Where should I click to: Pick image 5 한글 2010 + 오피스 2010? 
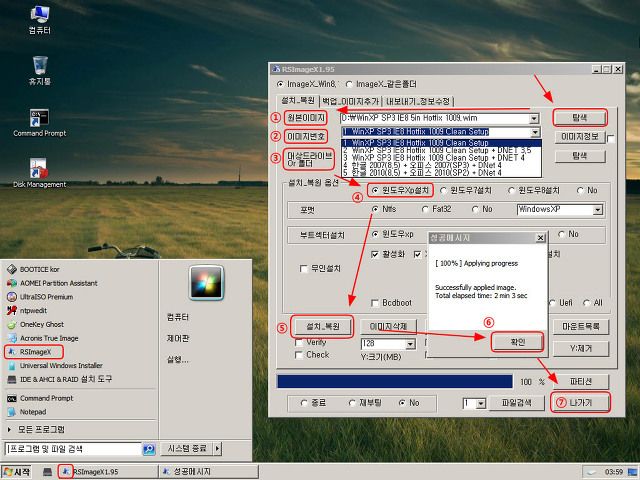tap(441, 173)
